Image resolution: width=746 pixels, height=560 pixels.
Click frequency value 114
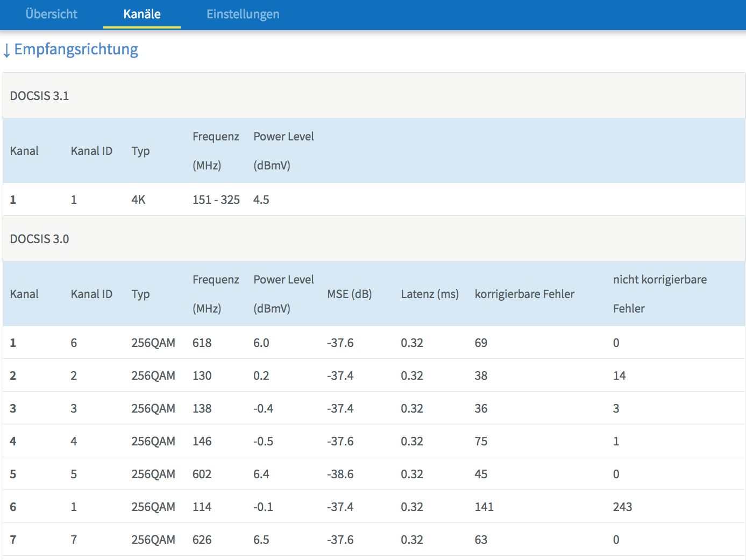[x=202, y=507]
